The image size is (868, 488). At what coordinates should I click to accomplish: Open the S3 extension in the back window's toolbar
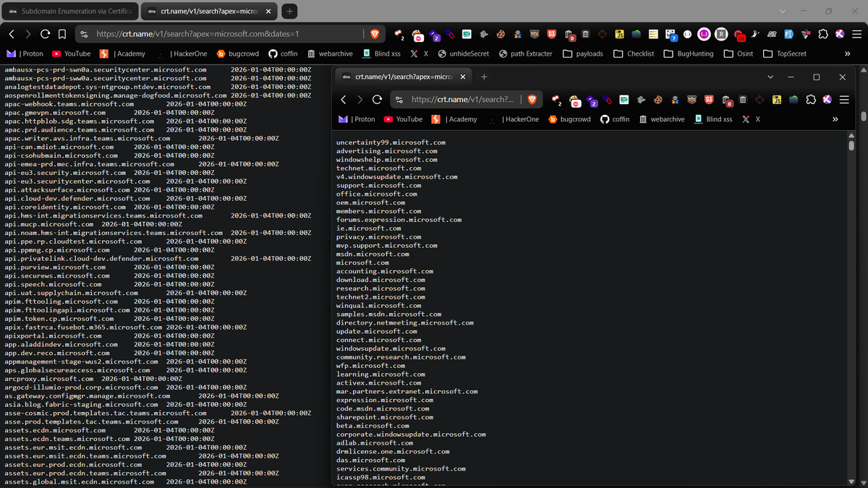click(552, 34)
